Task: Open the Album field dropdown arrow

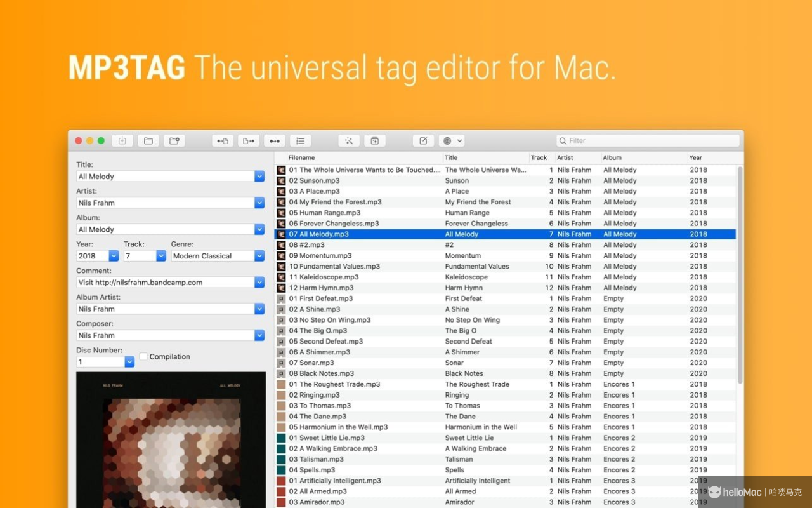Action: [x=259, y=229]
